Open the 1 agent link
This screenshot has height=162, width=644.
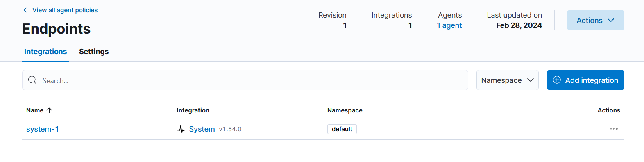(x=449, y=25)
